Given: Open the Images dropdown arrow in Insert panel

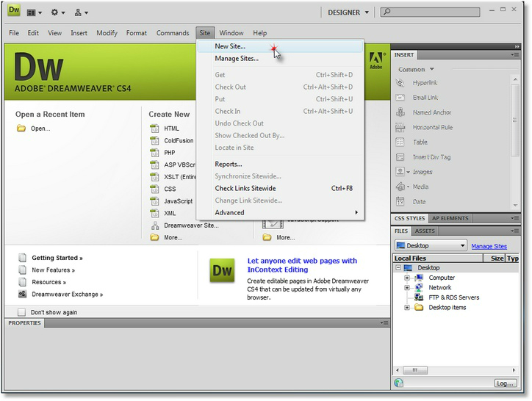Looking at the screenshot, I should 408,172.
